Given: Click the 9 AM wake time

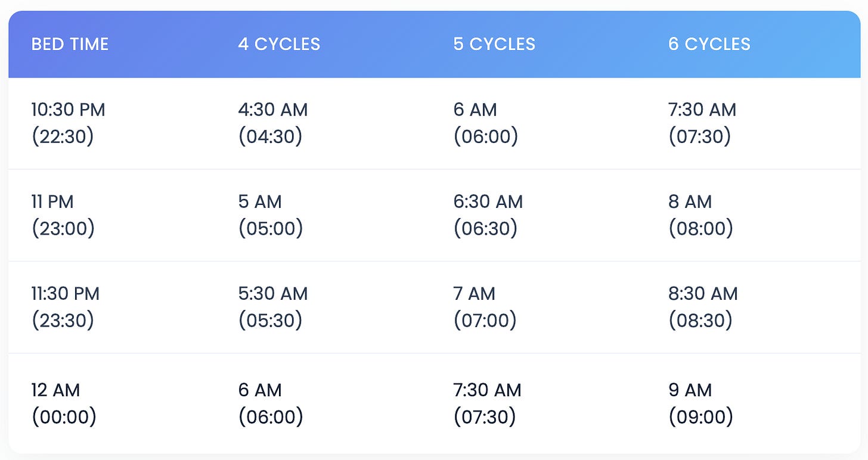Looking at the screenshot, I should pos(700,403).
